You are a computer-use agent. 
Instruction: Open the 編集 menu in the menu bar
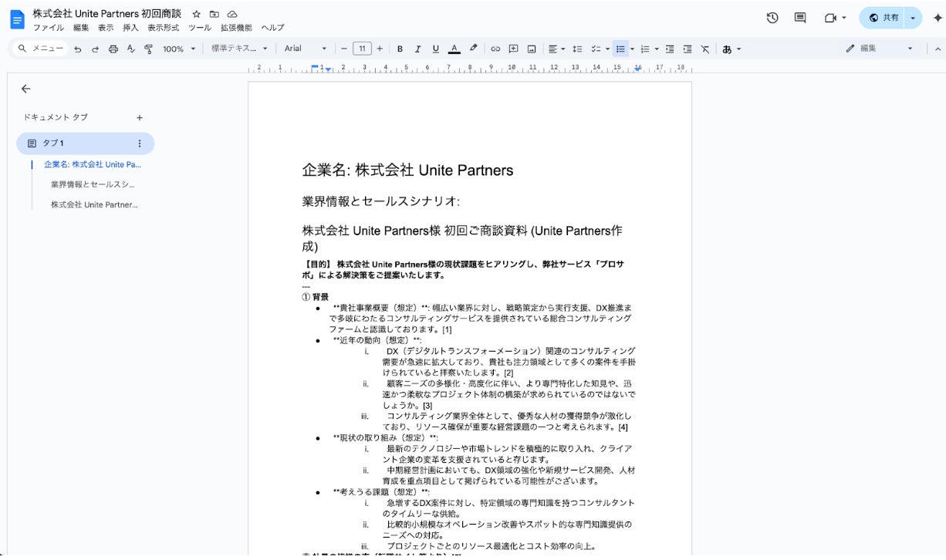pyautogui.click(x=81, y=28)
